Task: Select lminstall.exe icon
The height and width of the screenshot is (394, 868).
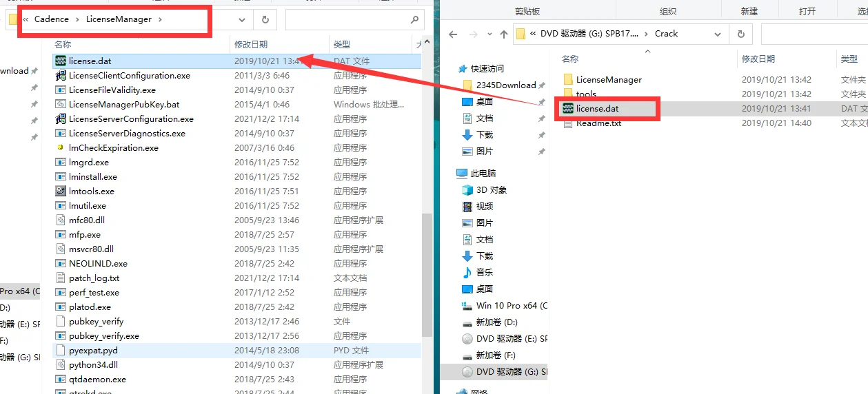Action: [61, 177]
